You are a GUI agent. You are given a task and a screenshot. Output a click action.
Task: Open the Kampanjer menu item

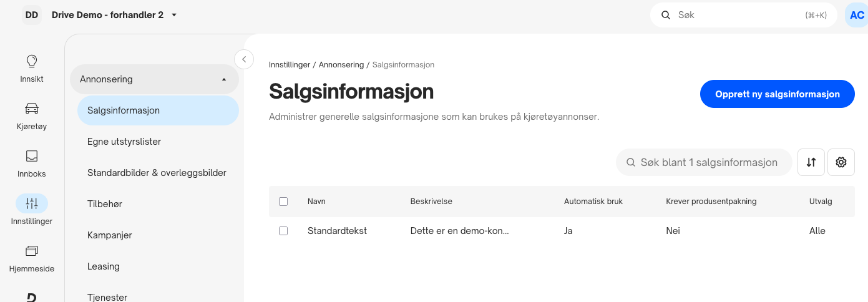(110, 235)
